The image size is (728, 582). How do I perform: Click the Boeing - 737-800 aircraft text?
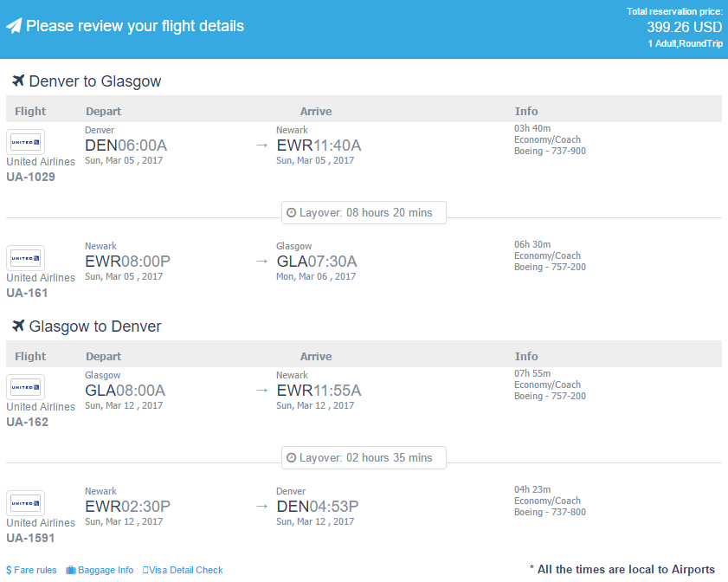[x=551, y=512]
